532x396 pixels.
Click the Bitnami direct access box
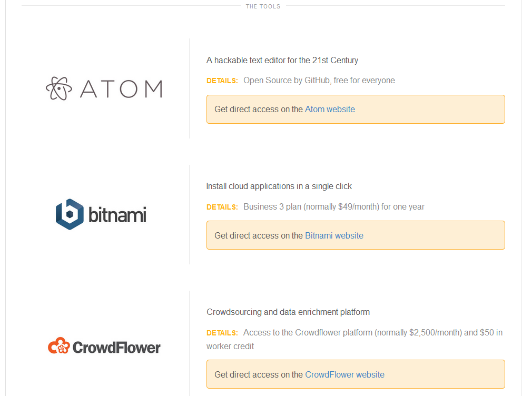click(x=356, y=235)
